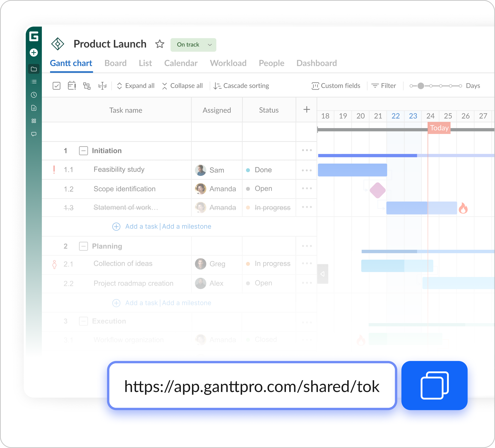Add a new column with plus

(306, 110)
